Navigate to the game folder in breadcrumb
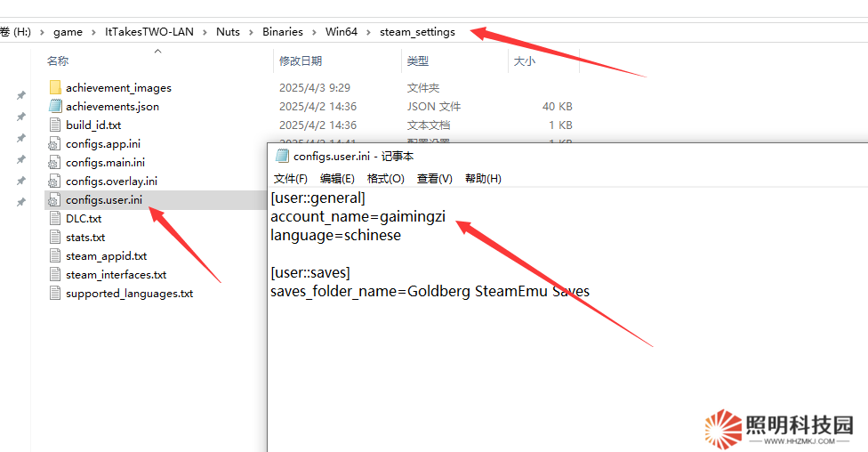 click(x=68, y=32)
